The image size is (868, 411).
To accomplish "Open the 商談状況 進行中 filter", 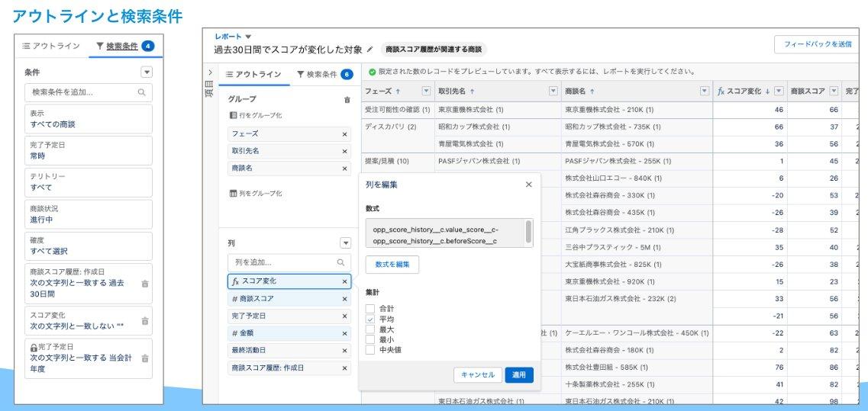I will (89, 214).
